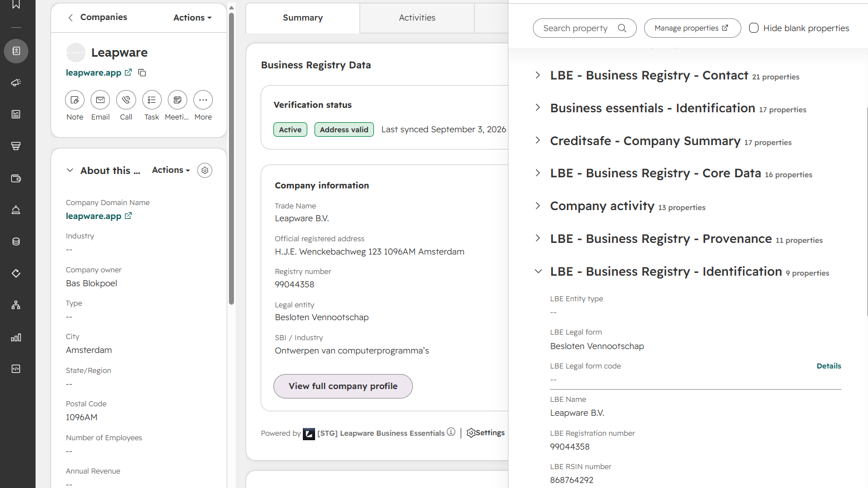868x488 pixels.
Task: Click the database stack sidebar icon
Action: (x=16, y=242)
